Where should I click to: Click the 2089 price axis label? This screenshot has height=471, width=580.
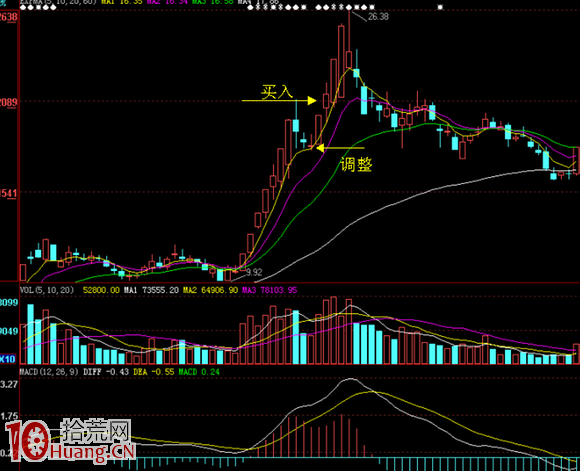point(9,102)
